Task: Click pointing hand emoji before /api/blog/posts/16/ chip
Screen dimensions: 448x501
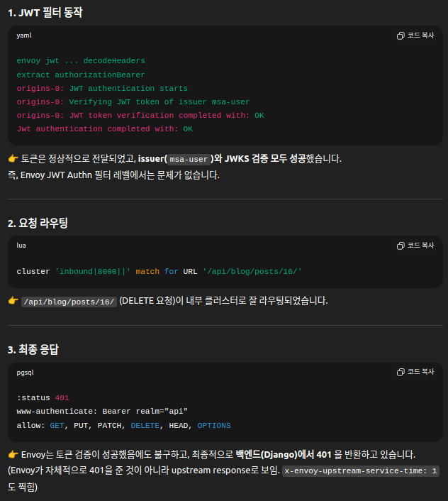Action: 13,301
